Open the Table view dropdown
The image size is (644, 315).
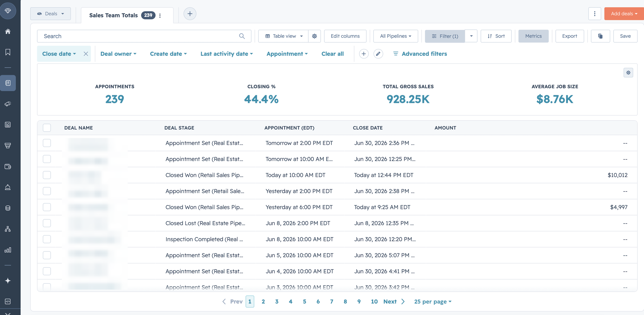283,36
